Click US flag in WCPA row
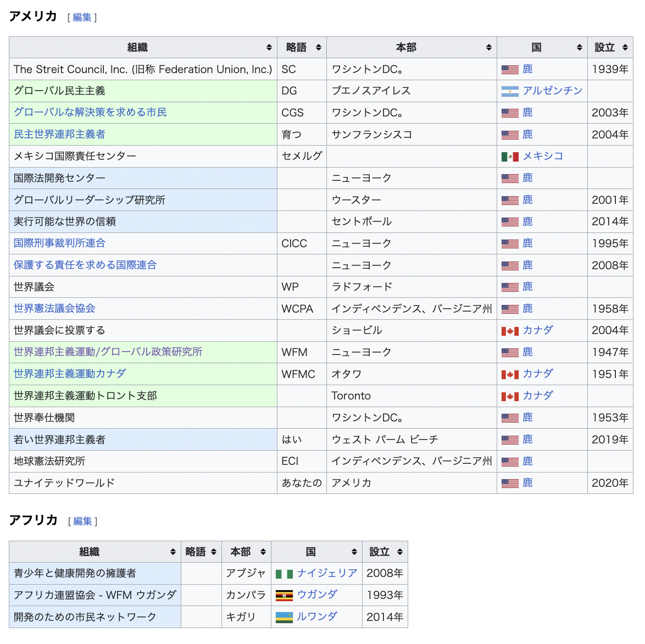Screen dimensions: 645x644 coord(510,309)
